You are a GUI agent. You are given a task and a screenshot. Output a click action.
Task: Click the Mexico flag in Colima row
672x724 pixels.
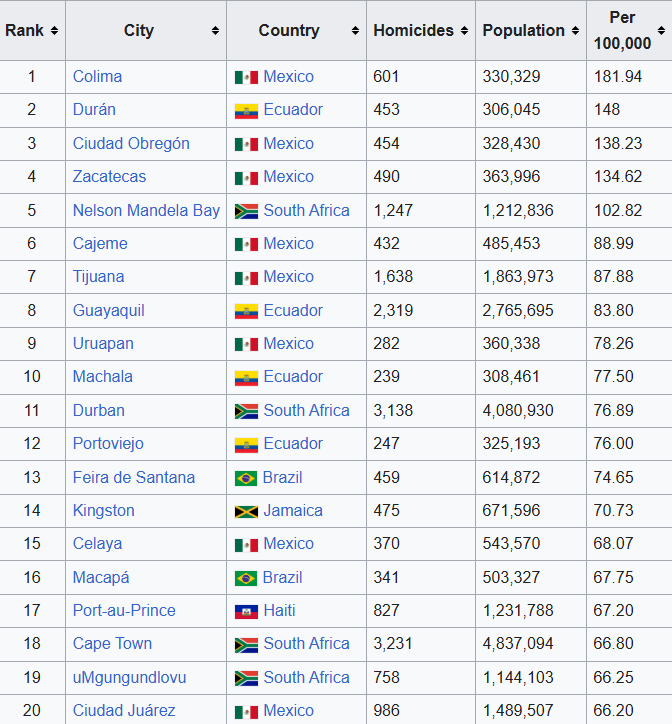246,77
